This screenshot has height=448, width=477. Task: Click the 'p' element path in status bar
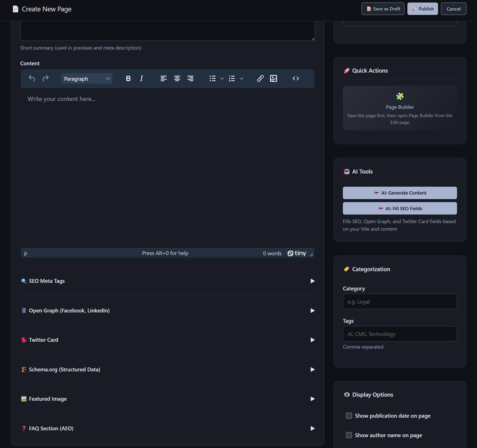click(x=26, y=253)
